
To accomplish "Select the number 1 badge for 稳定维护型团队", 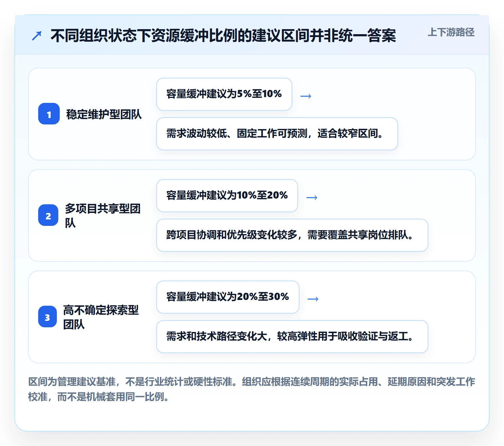I will (49, 114).
